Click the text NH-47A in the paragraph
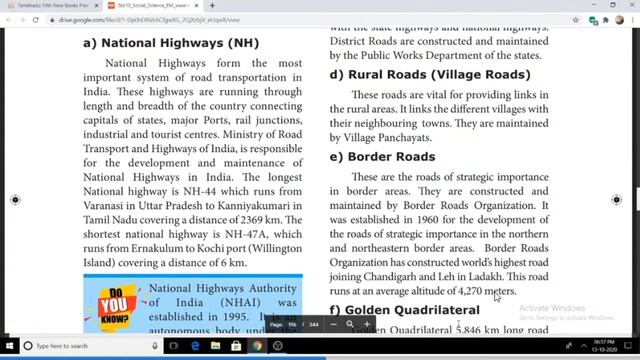Screen dimensions: 640x360 247,234
